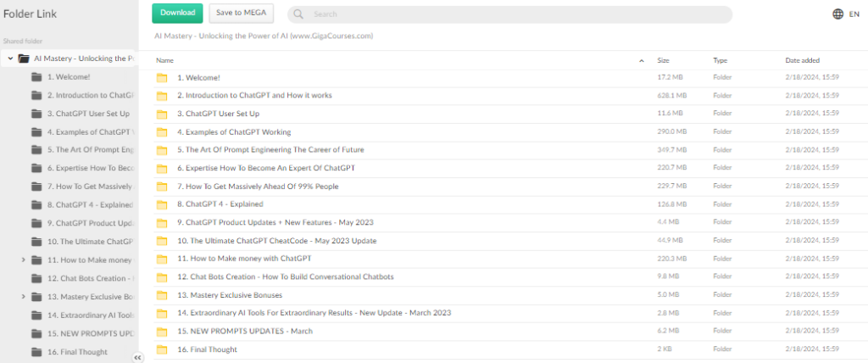The image size is (868, 363).
Task: Sort file list by Name column
Action: click(165, 60)
